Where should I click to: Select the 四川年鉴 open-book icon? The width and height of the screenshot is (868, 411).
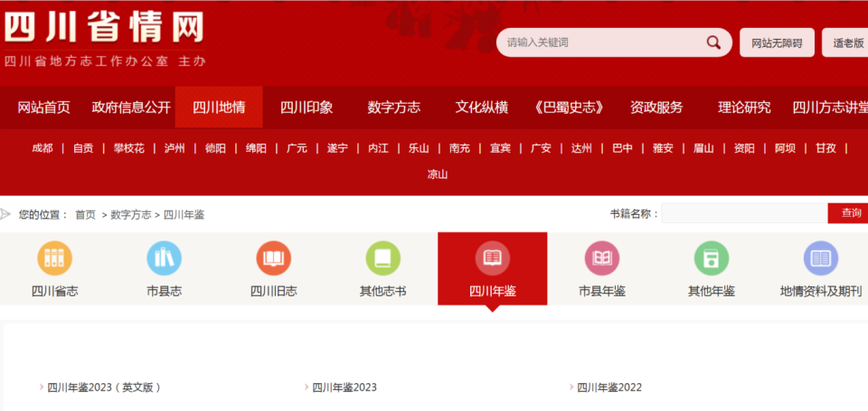492,258
